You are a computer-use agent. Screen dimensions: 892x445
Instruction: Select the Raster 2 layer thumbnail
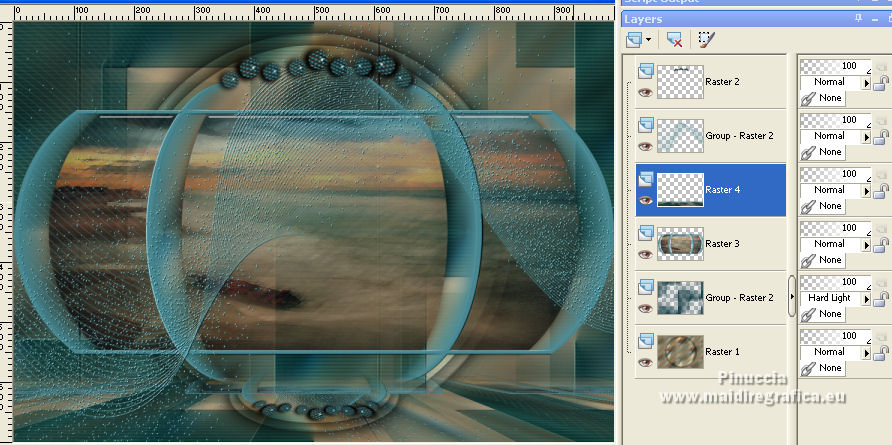(x=680, y=81)
